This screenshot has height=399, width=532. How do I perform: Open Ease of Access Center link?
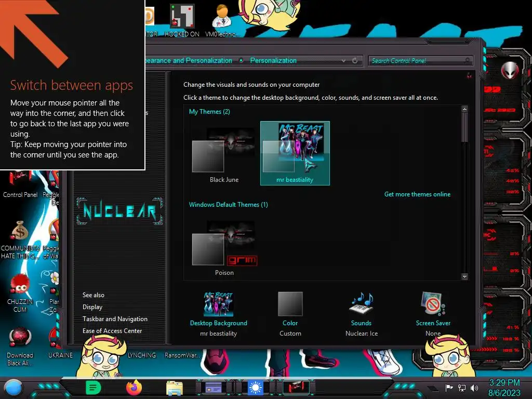tap(112, 331)
